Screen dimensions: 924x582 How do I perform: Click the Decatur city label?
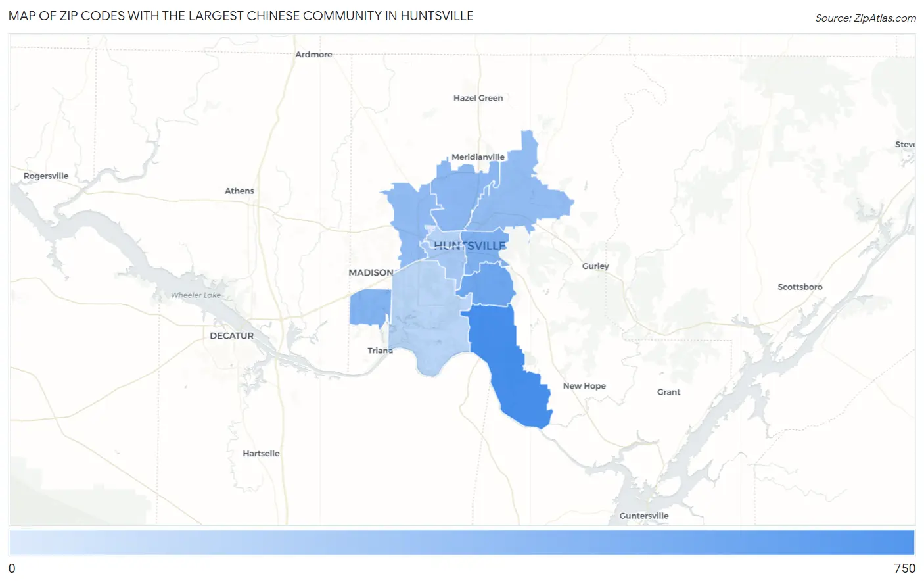pyautogui.click(x=231, y=335)
